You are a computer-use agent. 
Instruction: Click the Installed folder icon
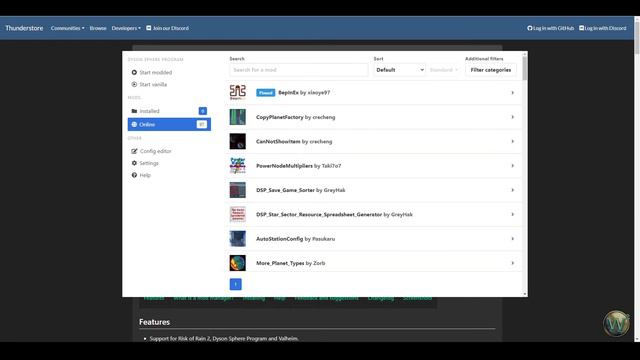[x=134, y=111]
